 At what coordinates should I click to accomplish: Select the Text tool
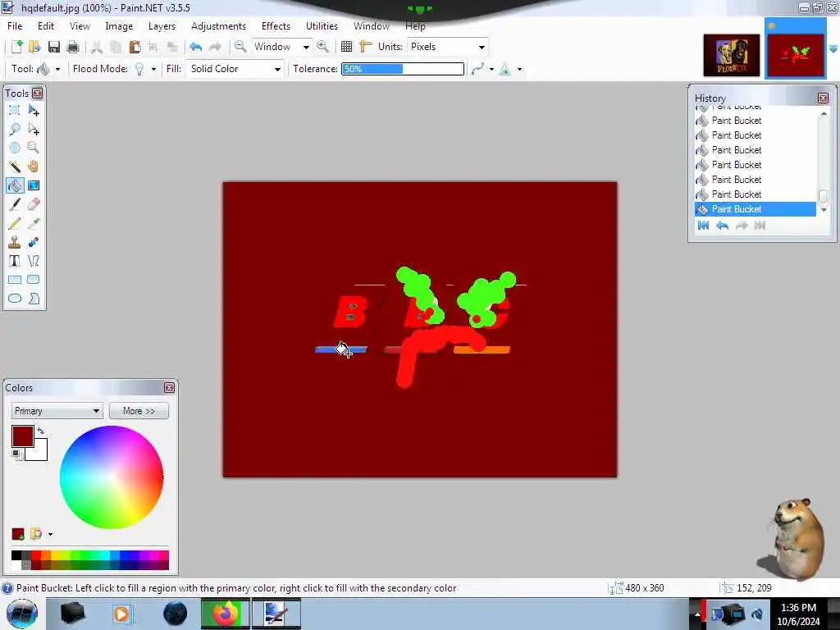pyautogui.click(x=15, y=261)
